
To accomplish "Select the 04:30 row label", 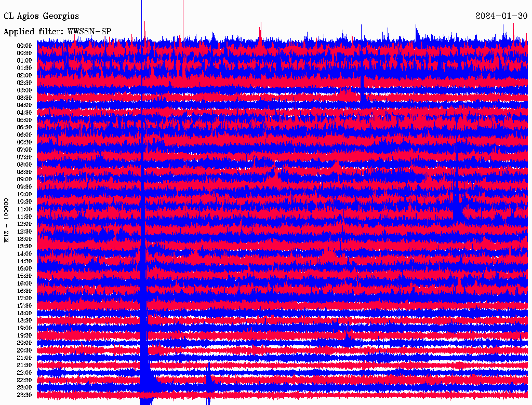I will [24, 113].
